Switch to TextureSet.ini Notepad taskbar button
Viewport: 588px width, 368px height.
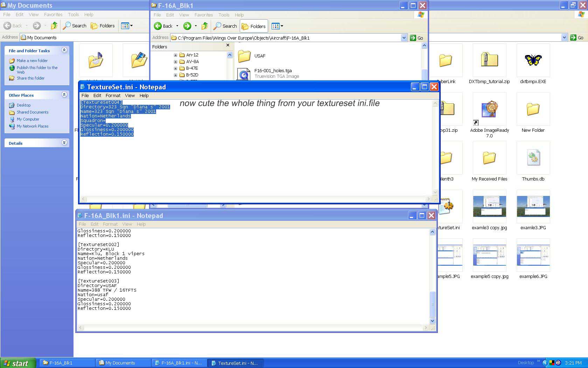[x=235, y=363]
